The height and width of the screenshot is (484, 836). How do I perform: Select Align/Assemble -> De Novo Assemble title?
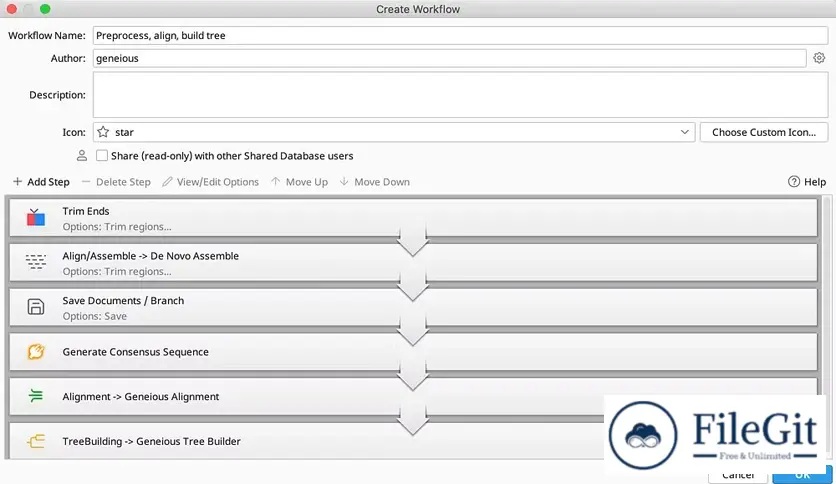(x=150, y=256)
